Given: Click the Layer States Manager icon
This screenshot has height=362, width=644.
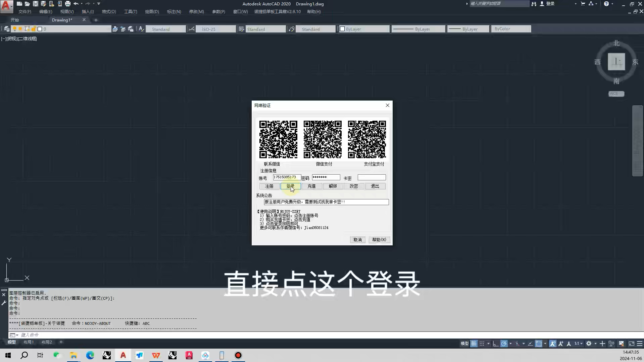Looking at the screenshot, I should [x=131, y=29].
